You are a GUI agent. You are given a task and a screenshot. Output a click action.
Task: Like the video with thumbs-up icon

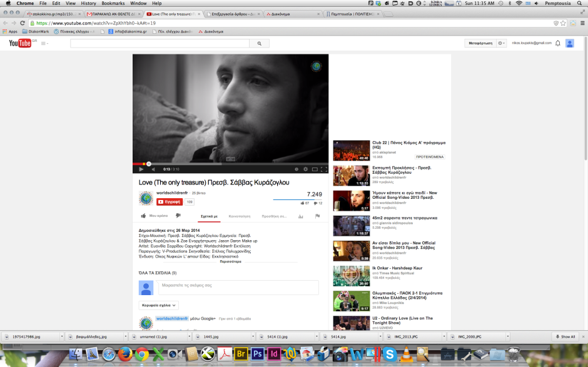[144, 216]
